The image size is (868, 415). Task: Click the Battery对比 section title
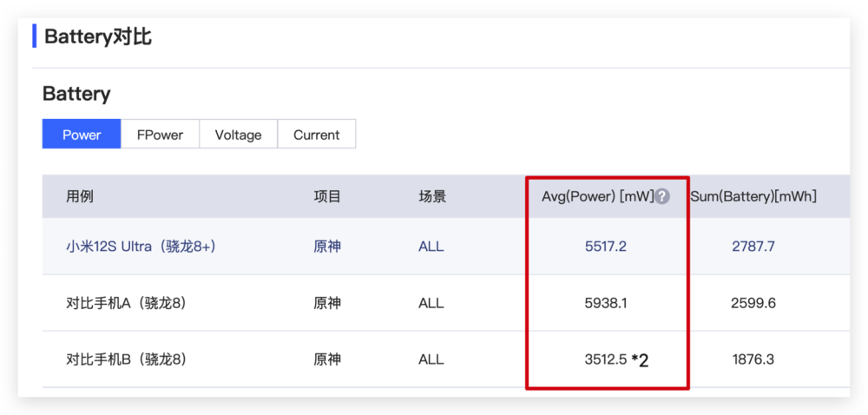98,36
